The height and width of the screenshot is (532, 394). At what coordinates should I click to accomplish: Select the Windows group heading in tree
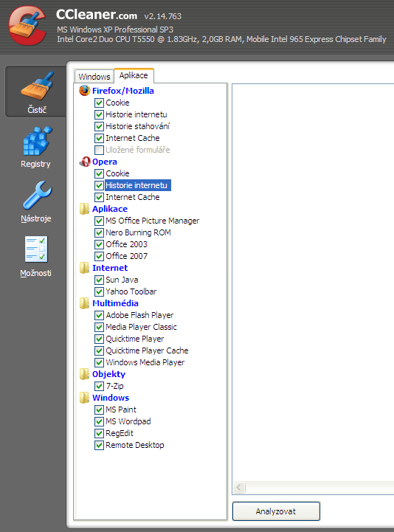tap(111, 398)
